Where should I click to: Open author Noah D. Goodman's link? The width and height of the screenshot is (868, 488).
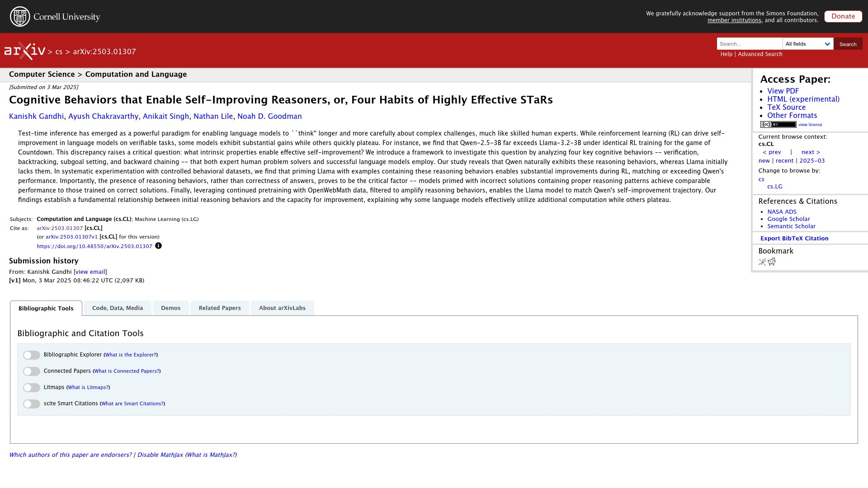click(269, 117)
